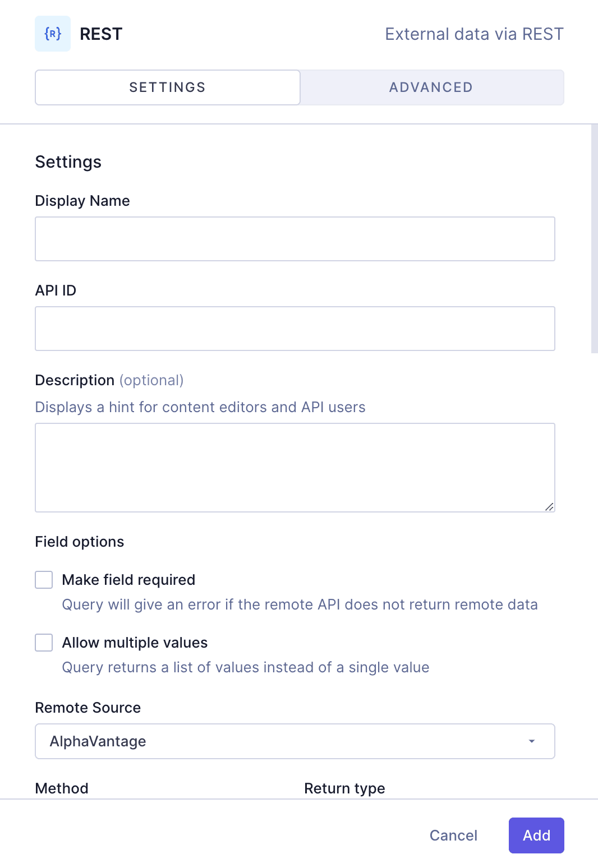The width and height of the screenshot is (598, 868).
Task: Click the Return type label
Action: (x=344, y=788)
